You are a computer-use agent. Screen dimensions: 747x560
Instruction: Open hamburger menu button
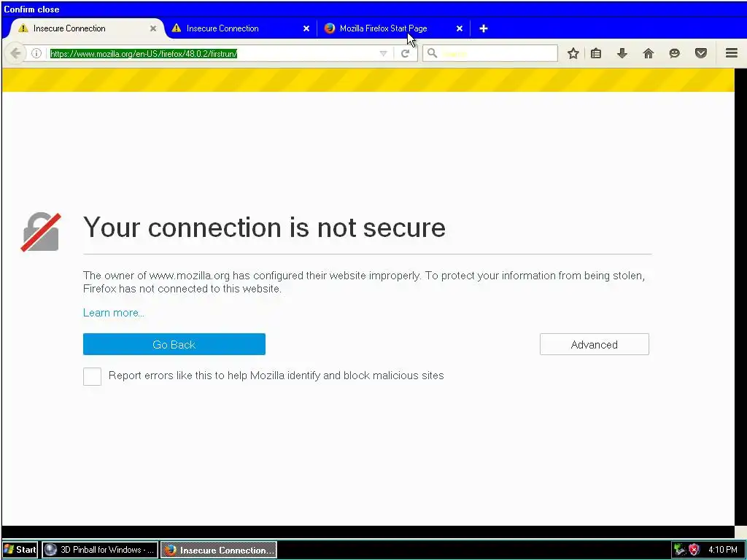(x=732, y=52)
